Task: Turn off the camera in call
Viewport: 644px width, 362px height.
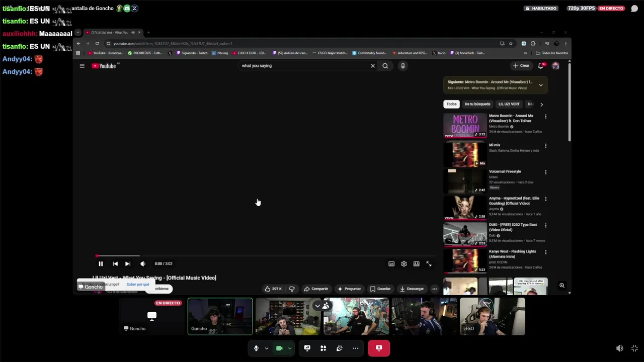Action: click(279, 348)
